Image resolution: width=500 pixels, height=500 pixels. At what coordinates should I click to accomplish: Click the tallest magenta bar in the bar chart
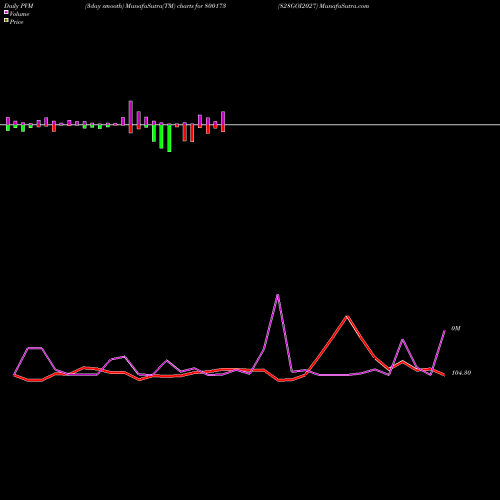(131, 113)
